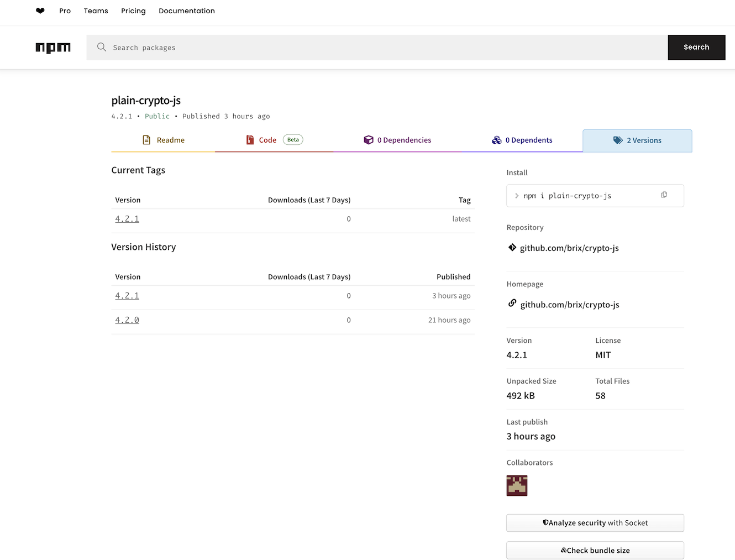Click the "Public" label under title
The width and height of the screenshot is (735, 560).
[x=157, y=116]
